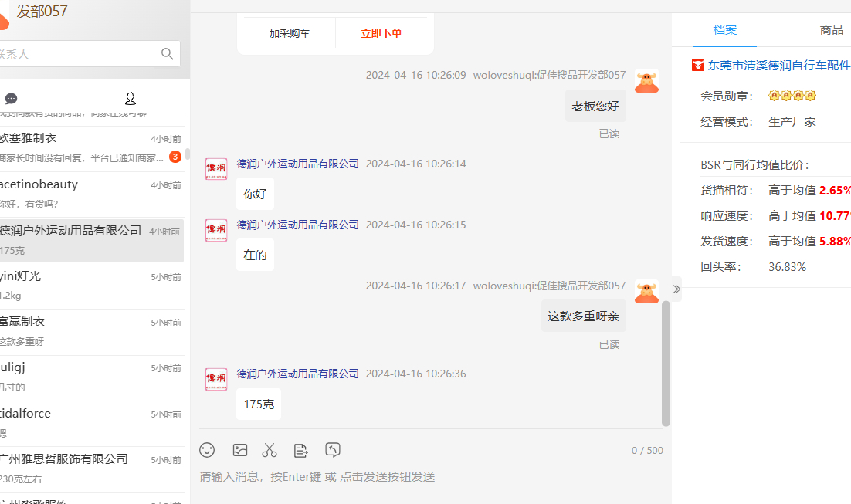This screenshot has width=851, height=504.
Task: Switch to the recent conversations bubble icon
Action: tap(11, 98)
